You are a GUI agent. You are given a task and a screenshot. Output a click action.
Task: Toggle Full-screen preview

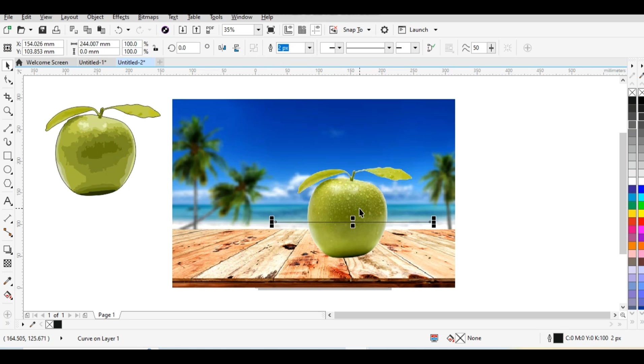click(271, 30)
